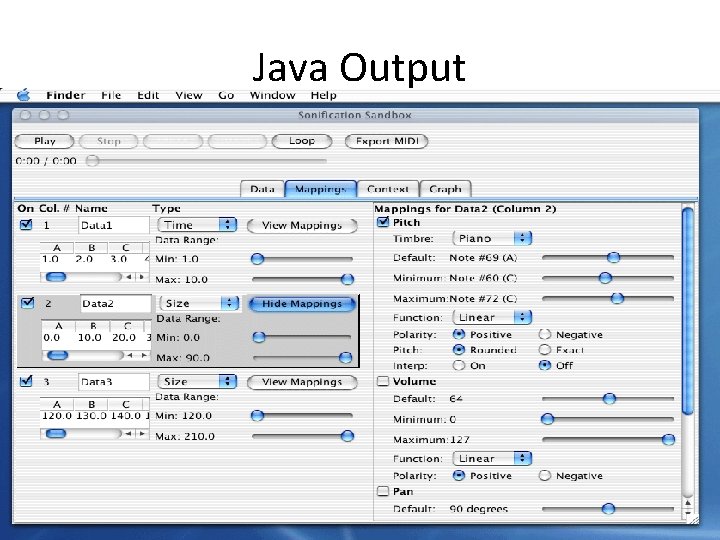Click the right scroll arrow of Data3 table
Screen dimensions: 720x540
142,433
